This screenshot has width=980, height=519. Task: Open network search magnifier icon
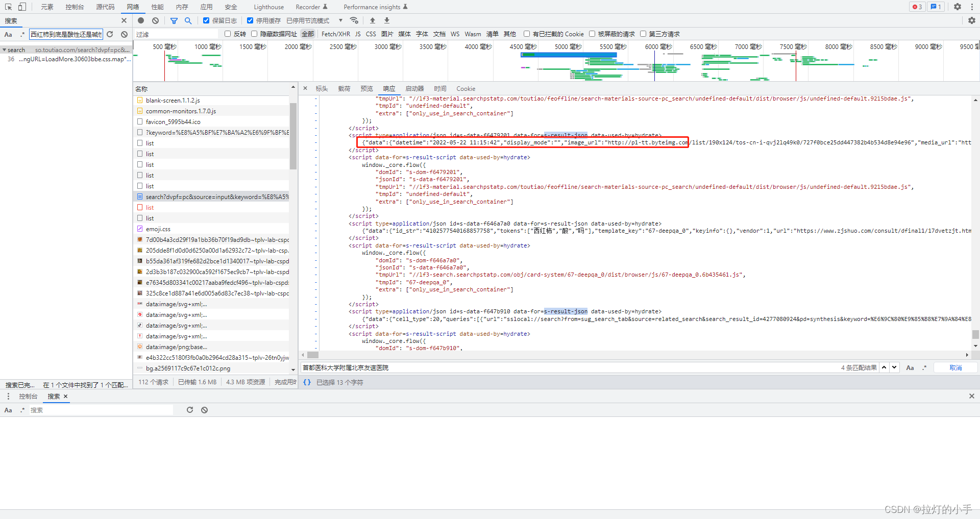click(x=188, y=20)
